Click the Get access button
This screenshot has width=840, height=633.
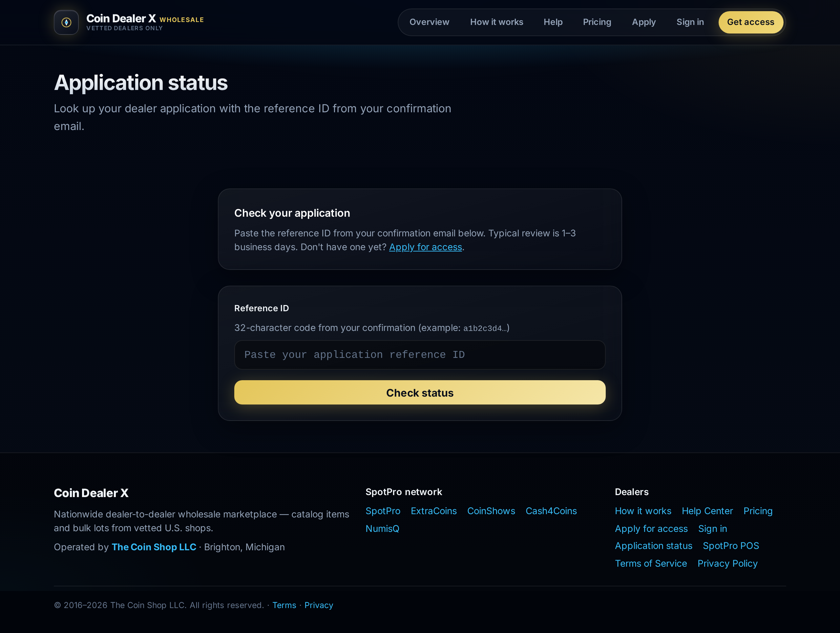[750, 22]
